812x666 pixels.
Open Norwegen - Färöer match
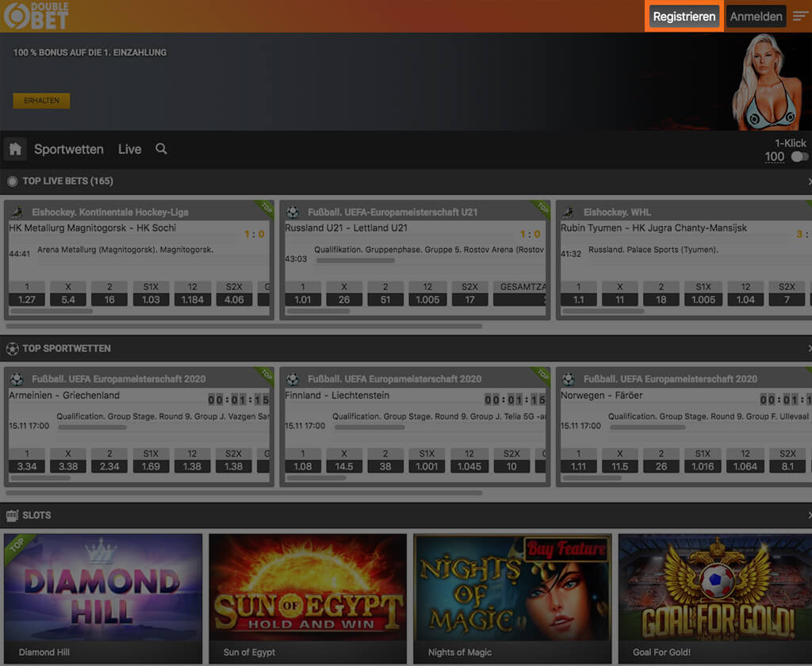click(602, 395)
